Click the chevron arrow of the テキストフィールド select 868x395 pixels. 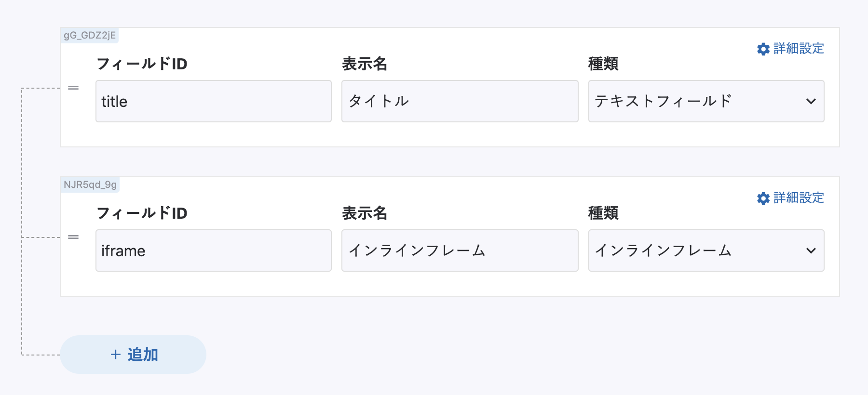pos(811,102)
